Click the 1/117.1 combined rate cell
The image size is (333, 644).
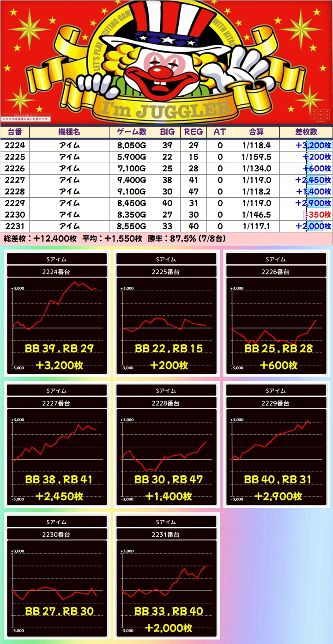tap(256, 226)
